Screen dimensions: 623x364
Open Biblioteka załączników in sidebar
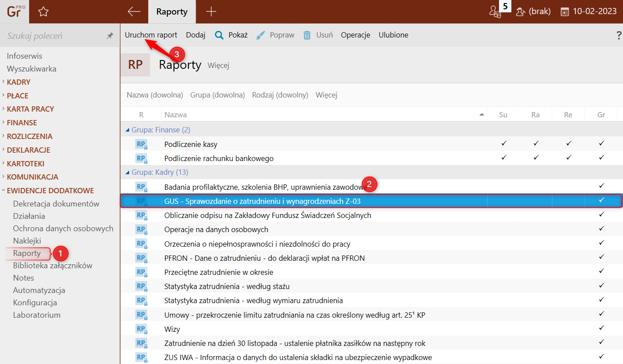pyautogui.click(x=53, y=266)
